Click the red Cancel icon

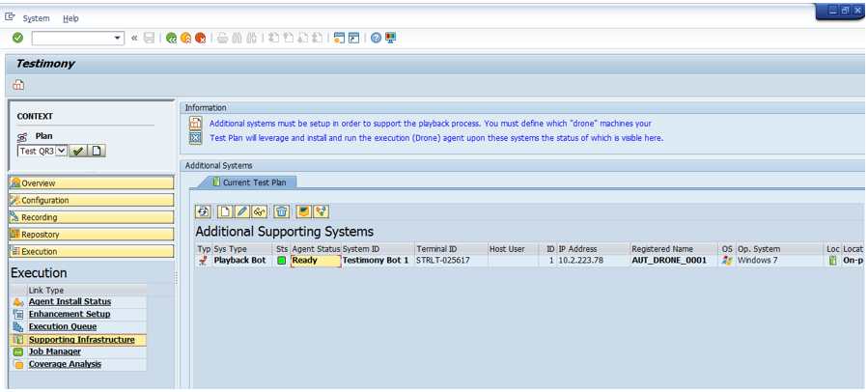(x=201, y=39)
